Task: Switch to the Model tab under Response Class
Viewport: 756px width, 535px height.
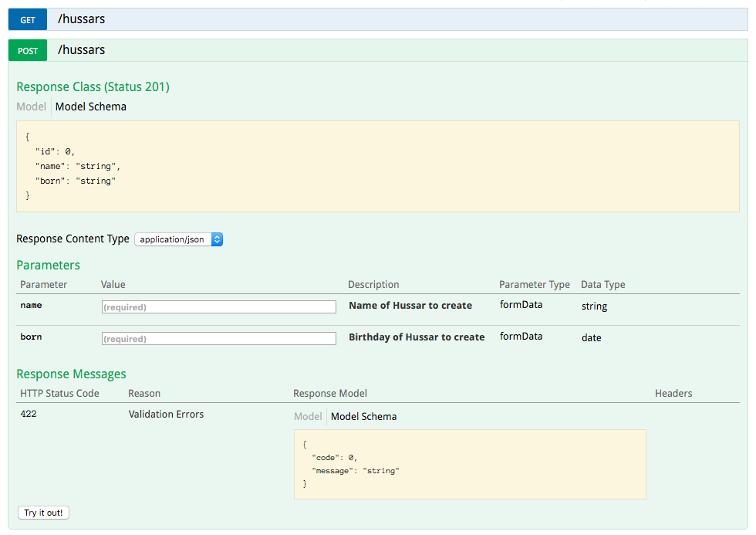Action: point(31,106)
